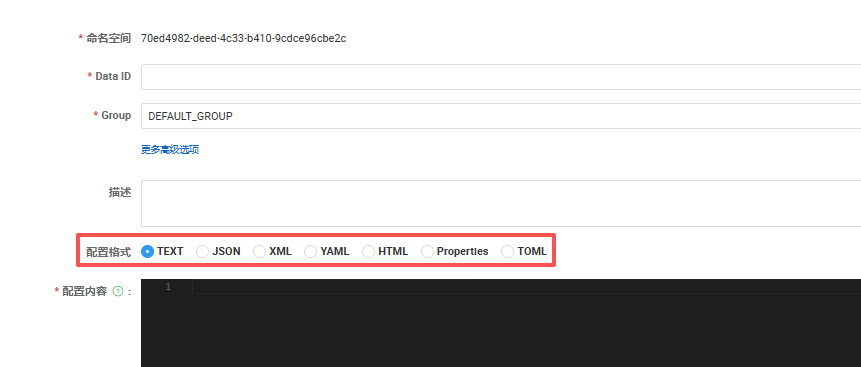
Task: Click the 配置格式 label
Action: pos(109,252)
